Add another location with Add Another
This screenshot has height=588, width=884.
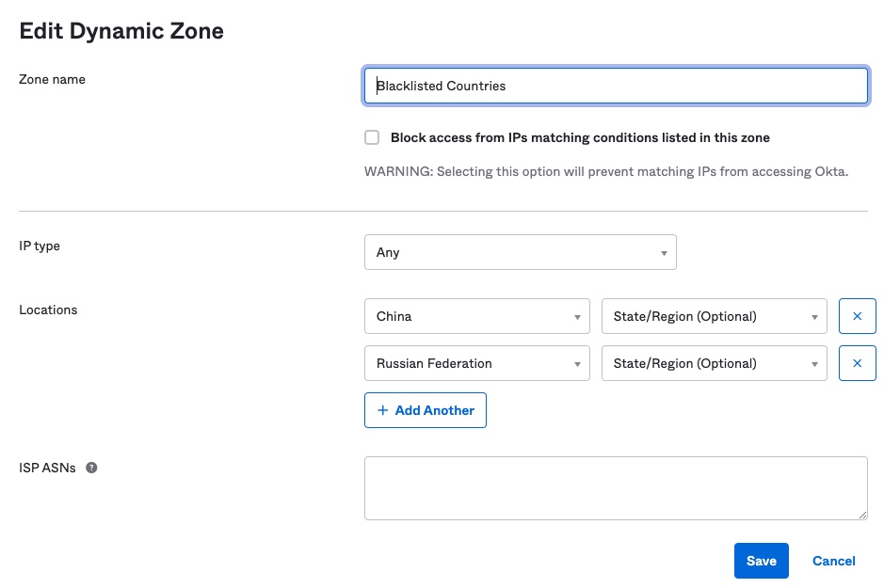(x=426, y=410)
